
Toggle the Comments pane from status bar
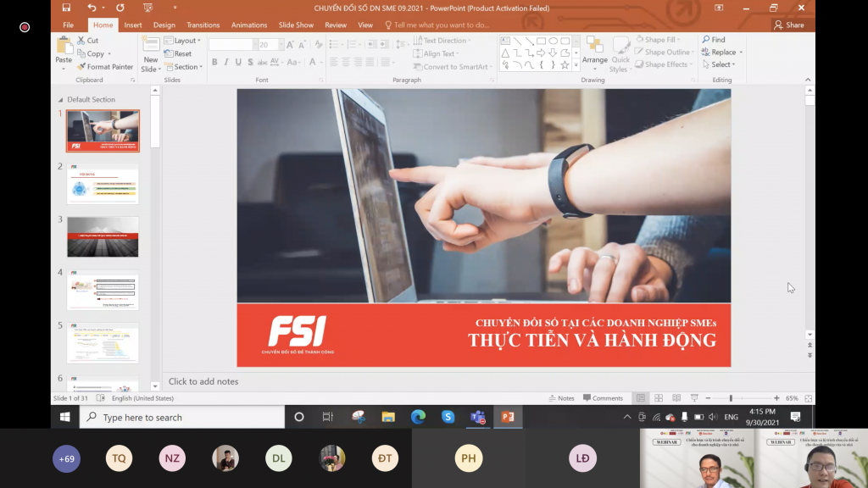603,398
